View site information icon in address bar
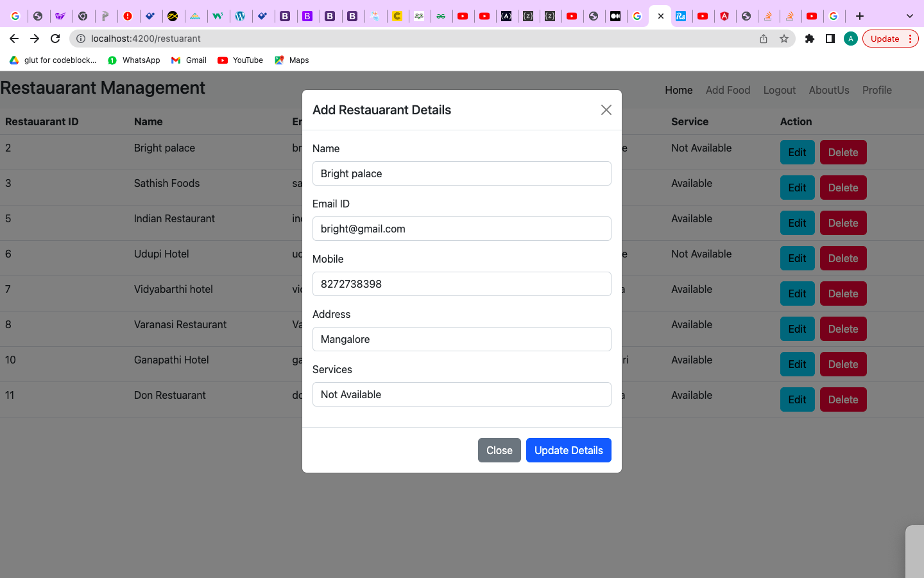Image resolution: width=924 pixels, height=578 pixels. [x=81, y=39]
